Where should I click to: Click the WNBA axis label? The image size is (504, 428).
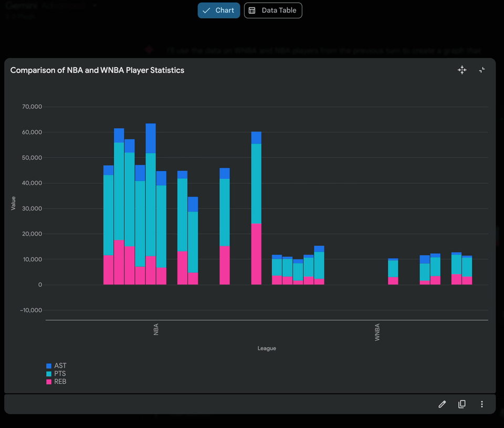(x=377, y=332)
